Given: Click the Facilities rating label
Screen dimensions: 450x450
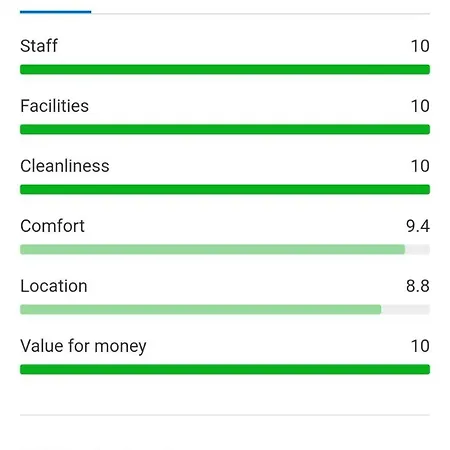Looking at the screenshot, I should click(x=54, y=106).
